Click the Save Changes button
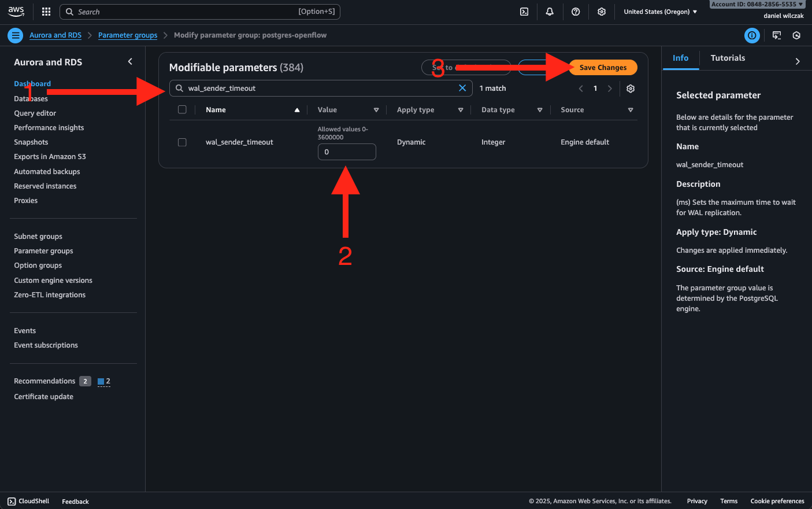812x509 pixels. (603, 68)
